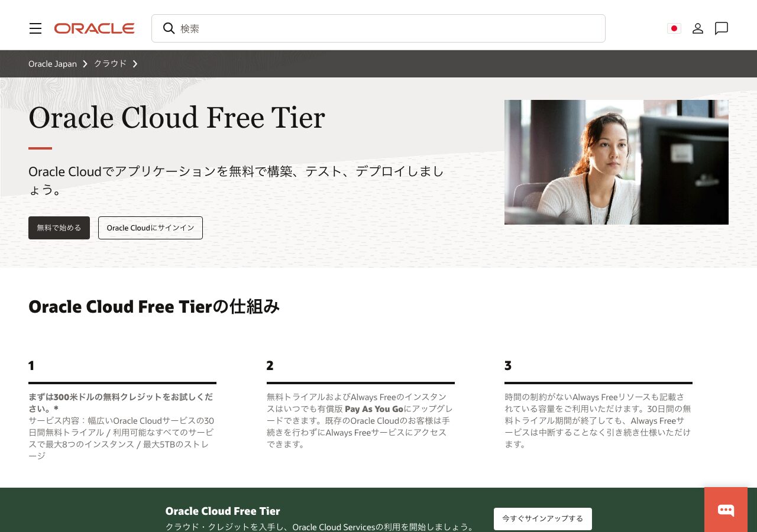Viewport: 757px width, 532px height.
Task: Open the red live chat widget
Action: pos(726,510)
